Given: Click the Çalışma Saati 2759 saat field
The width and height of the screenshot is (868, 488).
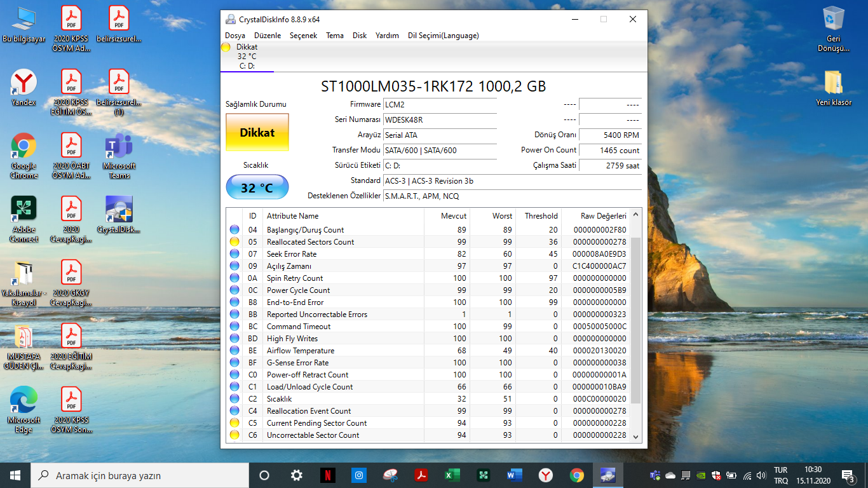Looking at the screenshot, I should [611, 166].
